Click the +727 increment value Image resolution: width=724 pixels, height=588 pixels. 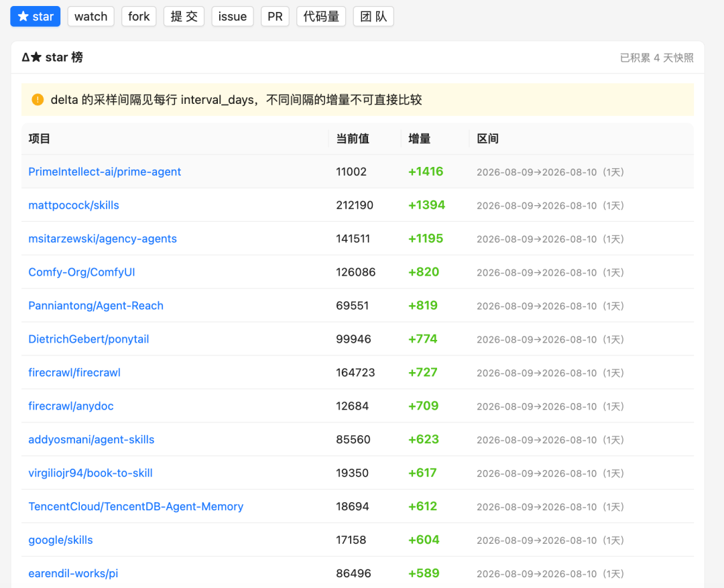[423, 373]
